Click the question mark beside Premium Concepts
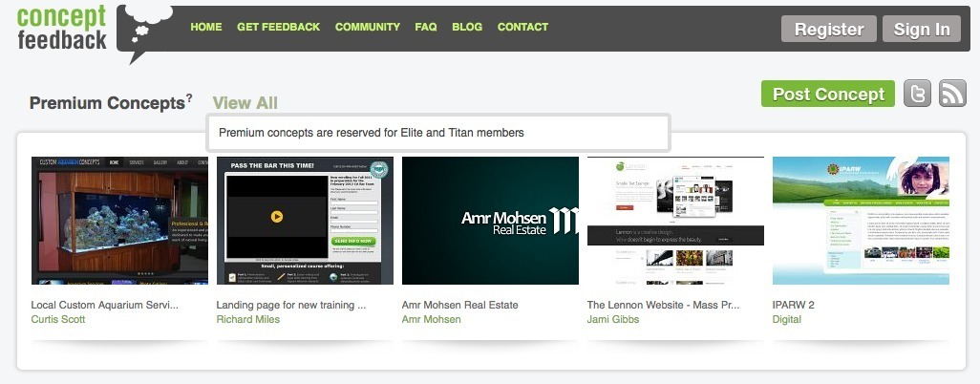Screen dimensions: 980x384 pos(189,97)
